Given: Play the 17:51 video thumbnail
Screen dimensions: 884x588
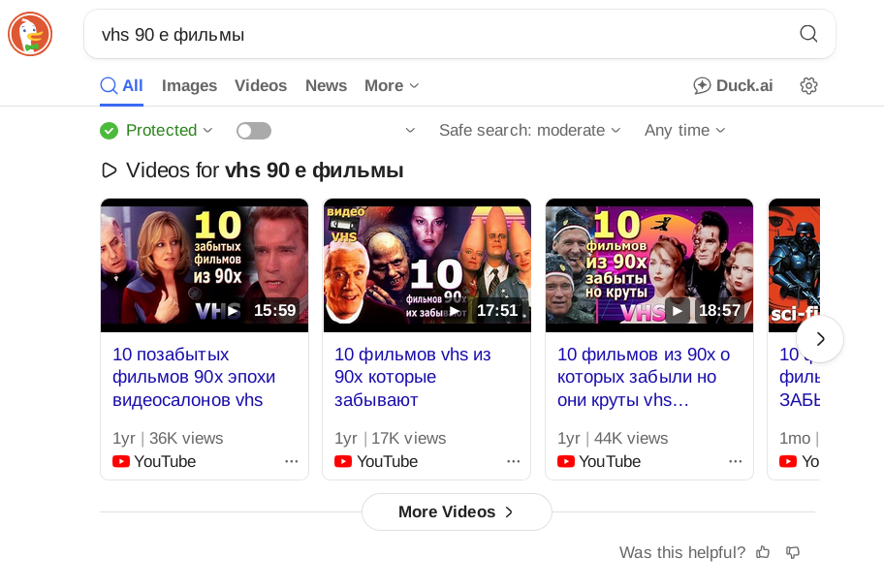Looking at the screenshot, I should click(426, 265).
